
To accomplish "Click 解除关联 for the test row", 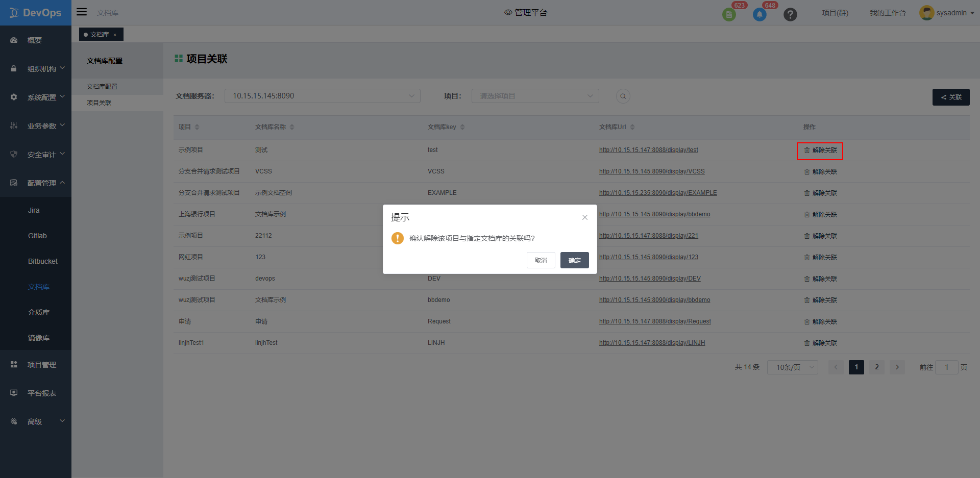I will 821,150.
